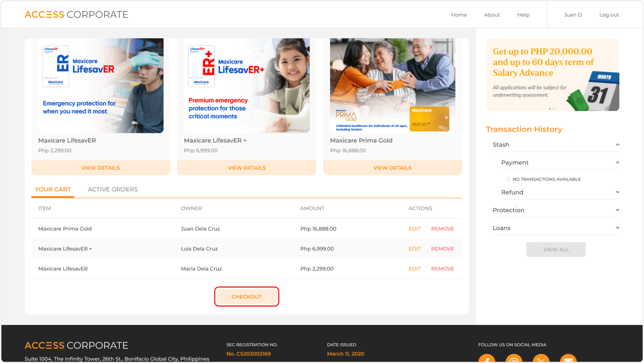Click the Access Corporate logo in header
The height and width of the screenshot is (363, 644).
tap(76, 15)
